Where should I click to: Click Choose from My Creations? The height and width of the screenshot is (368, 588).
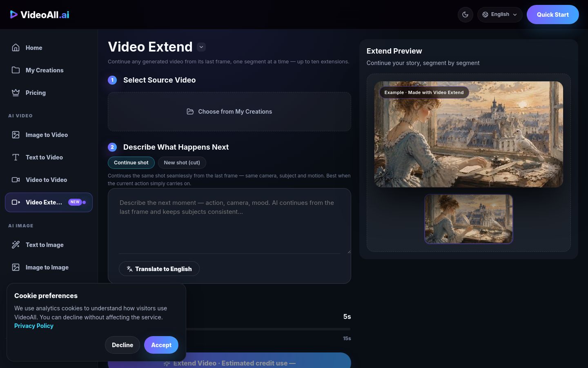229,112
